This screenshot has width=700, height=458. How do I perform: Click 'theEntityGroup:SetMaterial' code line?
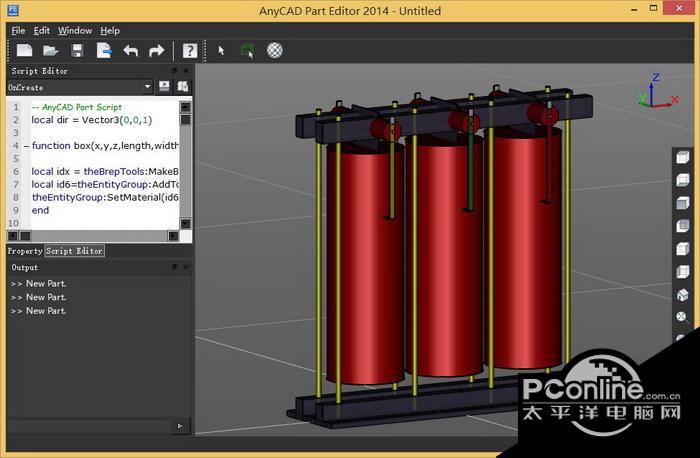pyautogui.click(x=105, y=198)
